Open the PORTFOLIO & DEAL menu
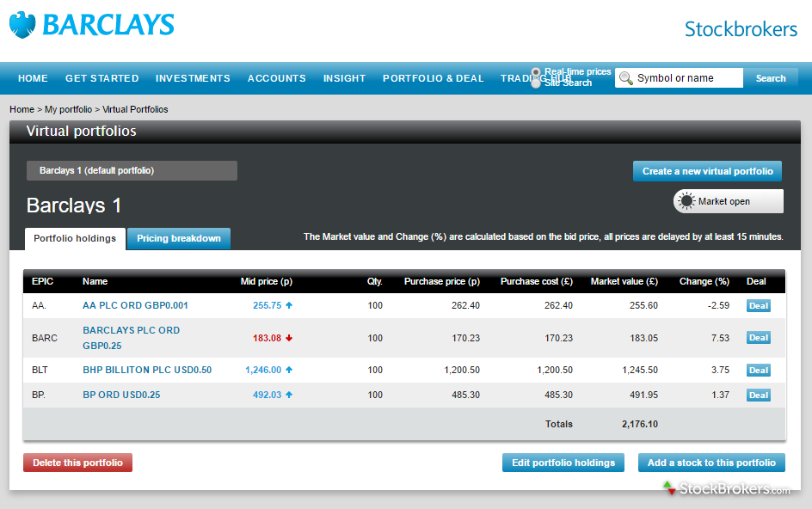Screen dimensions: 812x509 [433, 79]
